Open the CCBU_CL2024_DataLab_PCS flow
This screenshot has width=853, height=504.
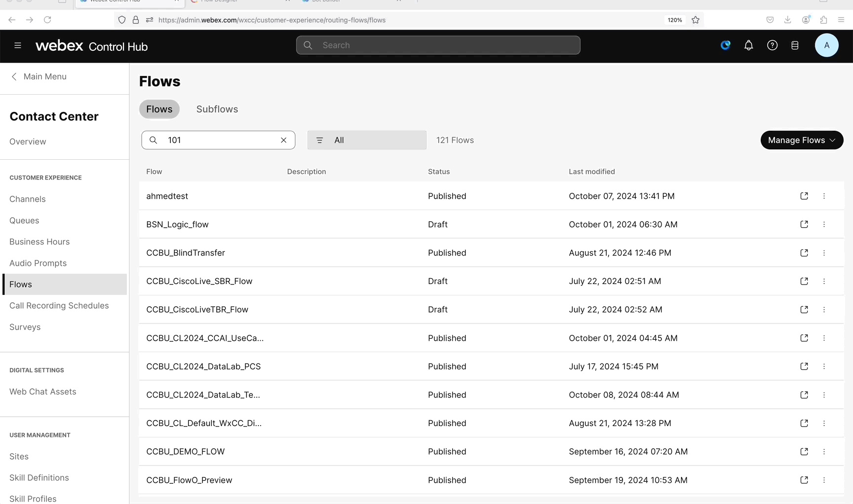point(203,366)
